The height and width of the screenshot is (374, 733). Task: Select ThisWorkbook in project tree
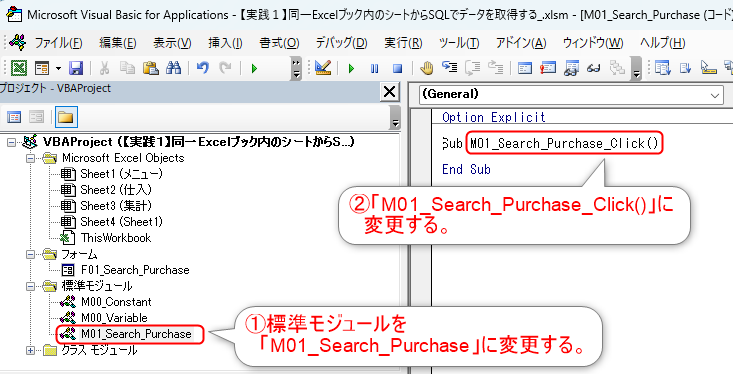pos(116,237)
